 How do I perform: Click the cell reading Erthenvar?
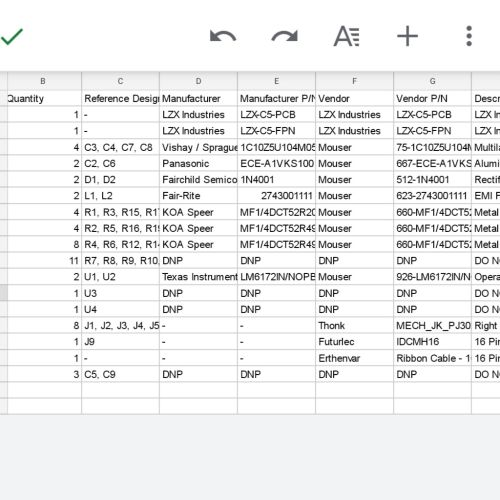(x=355, y=358)
